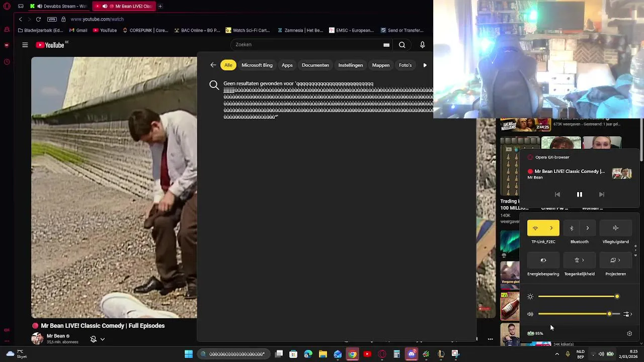Open the Watch Sci-Fi Cart bookmark
This screenshot has width=644, height=362.
[x=248, y=30]
